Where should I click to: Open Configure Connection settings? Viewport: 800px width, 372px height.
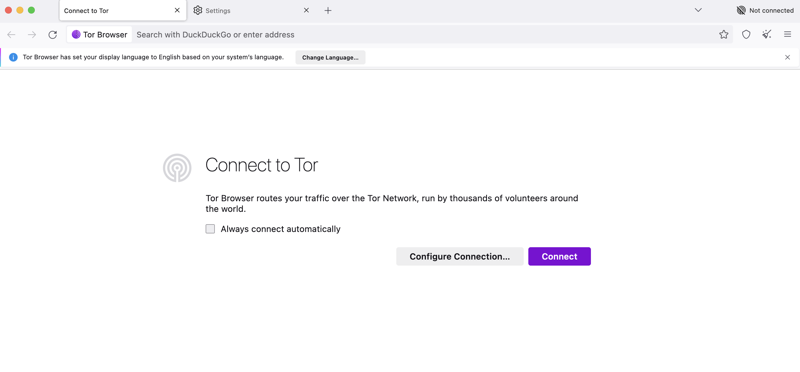click(x=460, y=257)
